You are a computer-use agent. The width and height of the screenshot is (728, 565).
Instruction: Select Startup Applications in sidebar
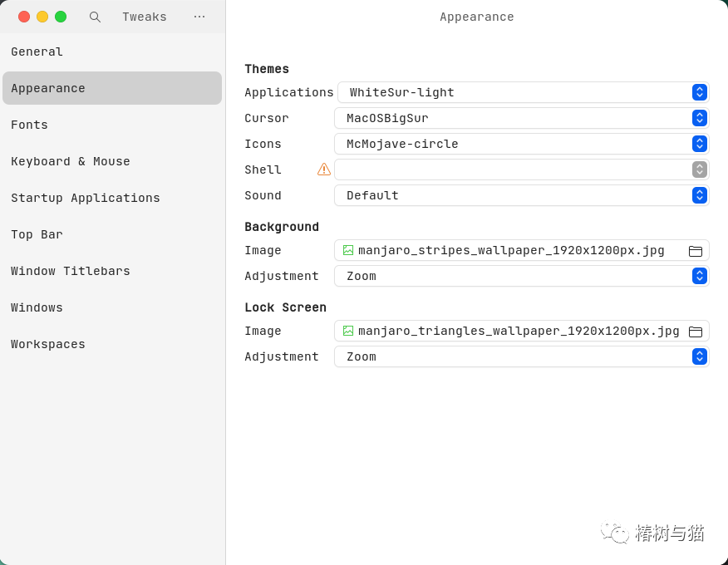(x=86, y=199)
